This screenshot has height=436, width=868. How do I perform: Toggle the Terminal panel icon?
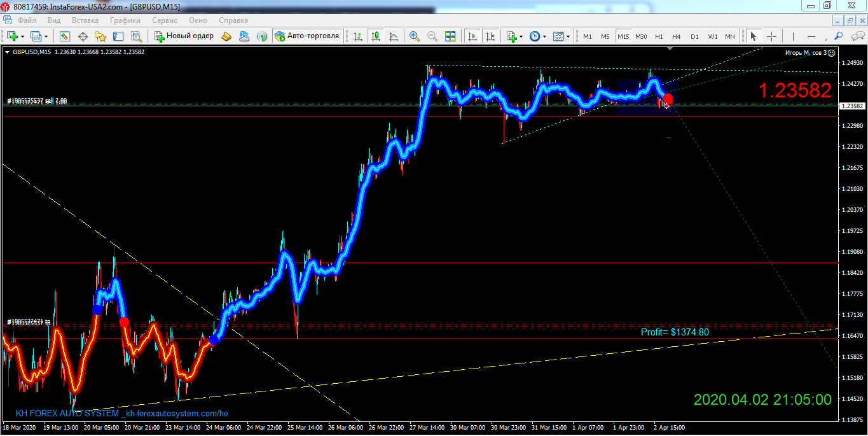coord(118,36)
